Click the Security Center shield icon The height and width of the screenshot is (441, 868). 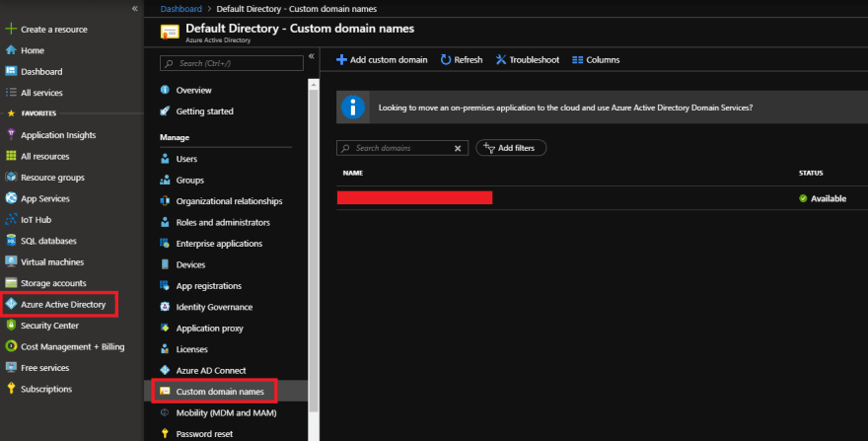[11, 326]
